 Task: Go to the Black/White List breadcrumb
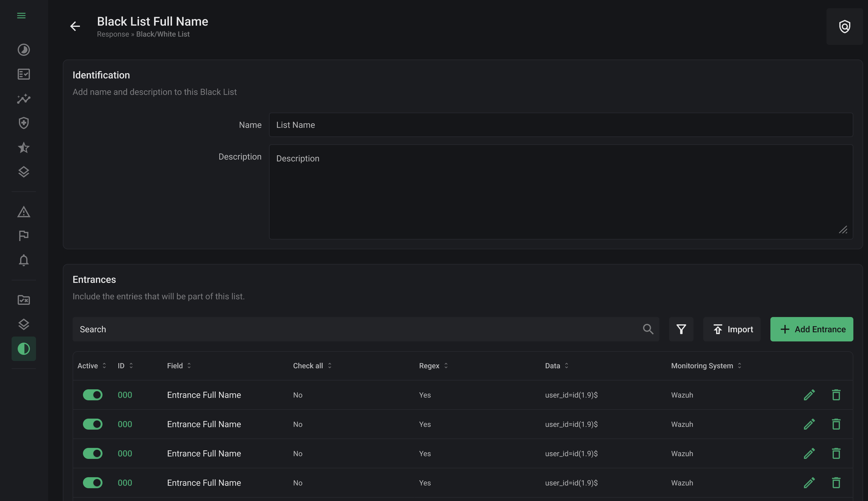pyautogui.click(x=163, y=34)
